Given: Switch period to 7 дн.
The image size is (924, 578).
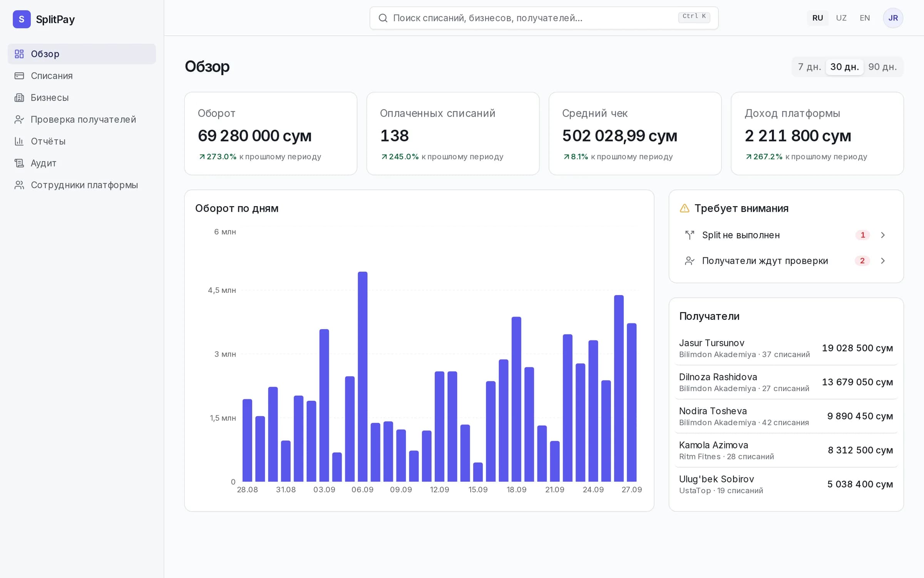Looking at the screenshot, I should coord(809,67).
